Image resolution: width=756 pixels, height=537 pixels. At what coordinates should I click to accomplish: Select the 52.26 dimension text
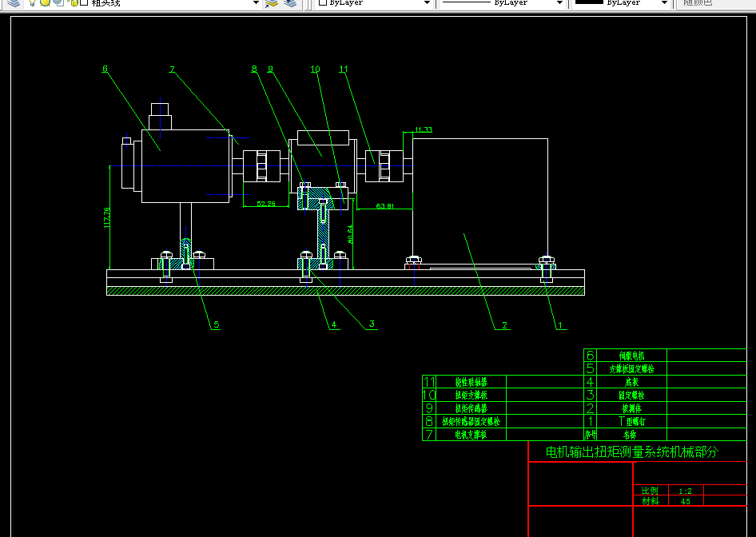pyautogui.click(x=265, y=204)
